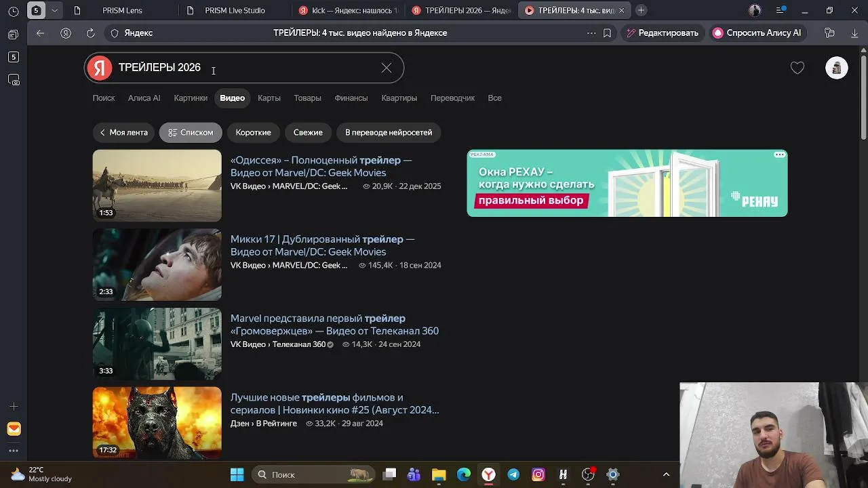The image size is (868, 488).
Task: Open Instagram from the taskbar
Action: point(538,474)
